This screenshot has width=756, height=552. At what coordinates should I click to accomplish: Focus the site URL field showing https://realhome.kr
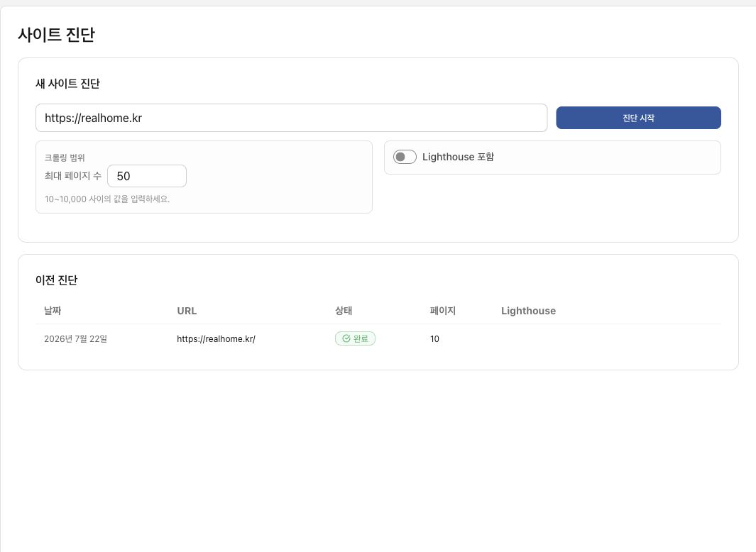click(291, 118)
